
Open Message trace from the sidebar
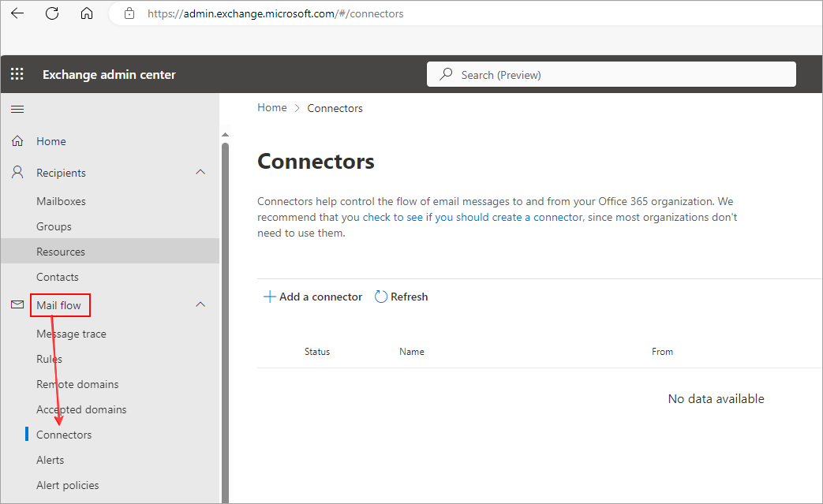(x=71, y=334)
